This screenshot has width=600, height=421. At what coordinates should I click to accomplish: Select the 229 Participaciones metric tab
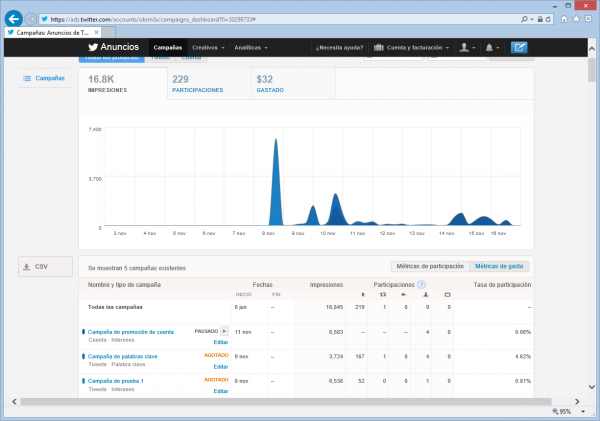pyautogui.click(x=209, y=83)
